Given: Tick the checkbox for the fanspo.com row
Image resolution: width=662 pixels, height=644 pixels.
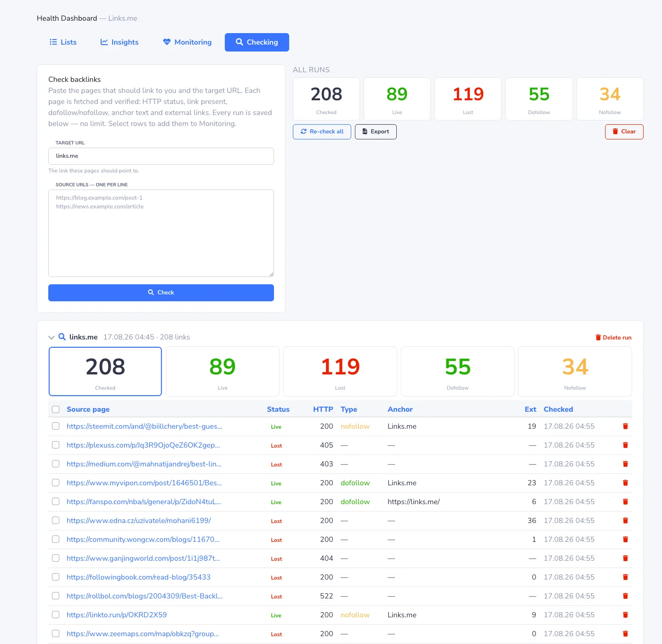Looking at the screenshot, I should pyautogui.click(x=56, y=501).
